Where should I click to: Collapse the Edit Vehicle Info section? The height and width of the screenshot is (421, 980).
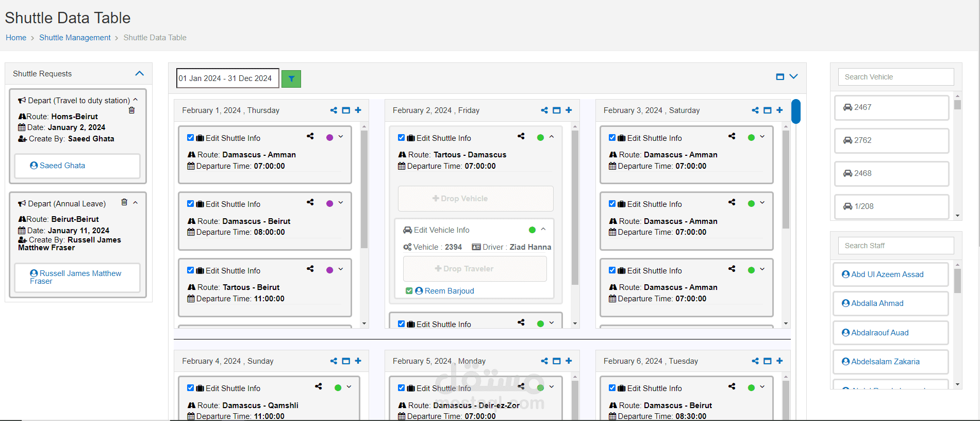(x=543, y=229)
